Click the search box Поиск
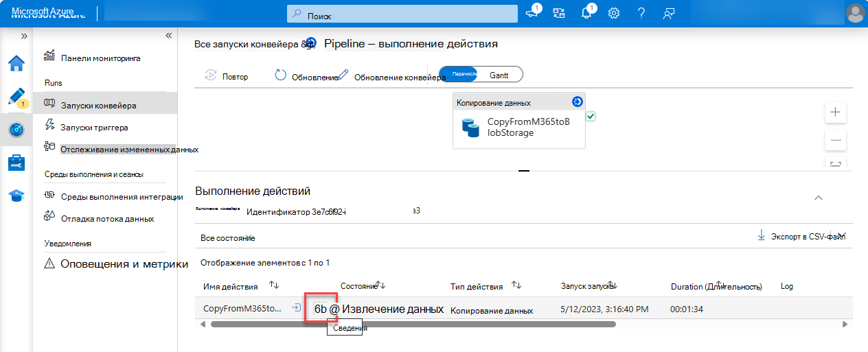The height and width of the screenshot is (352, 868). click(402, 14)
